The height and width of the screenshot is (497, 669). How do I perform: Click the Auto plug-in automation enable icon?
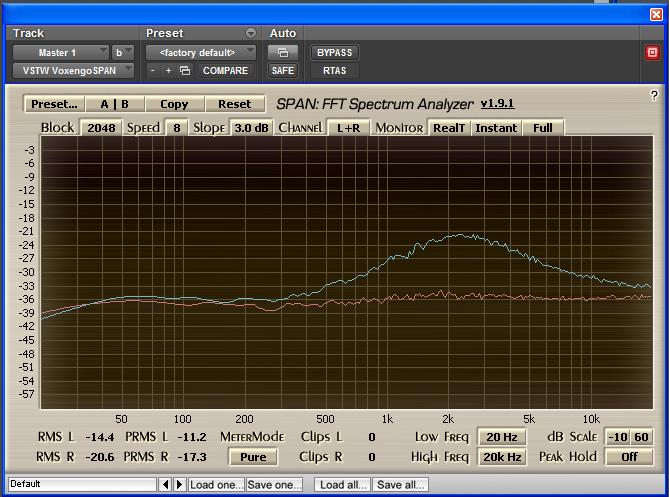pos(282,52)
